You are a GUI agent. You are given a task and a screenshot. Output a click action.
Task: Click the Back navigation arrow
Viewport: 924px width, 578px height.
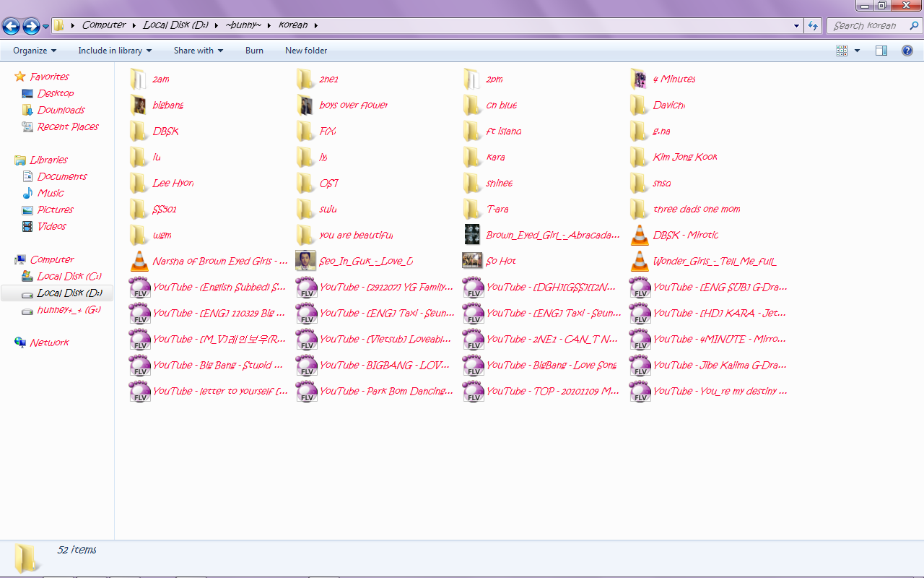coord(11,27)
